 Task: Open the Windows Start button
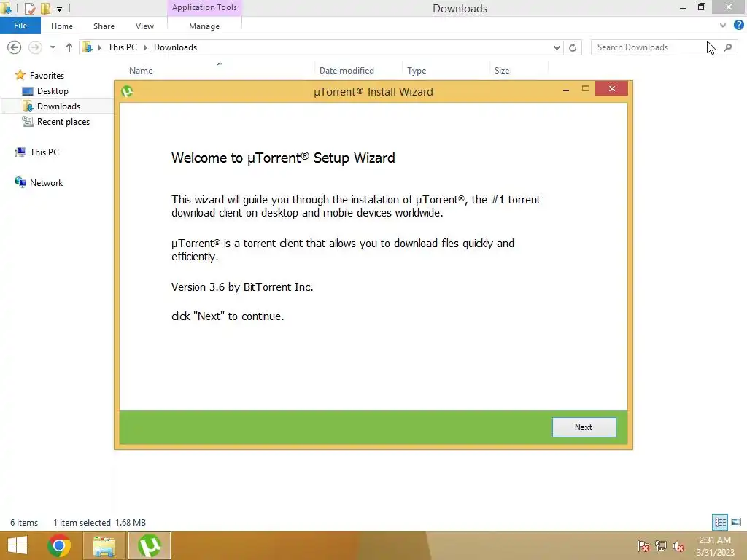point(18,545)
